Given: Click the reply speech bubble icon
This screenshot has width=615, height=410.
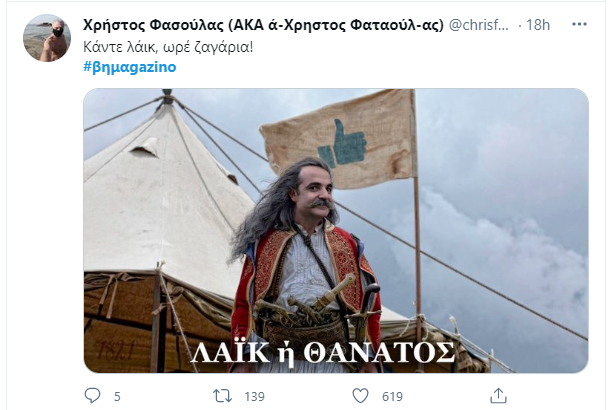Looking at the screenshot, I should 93,395.
